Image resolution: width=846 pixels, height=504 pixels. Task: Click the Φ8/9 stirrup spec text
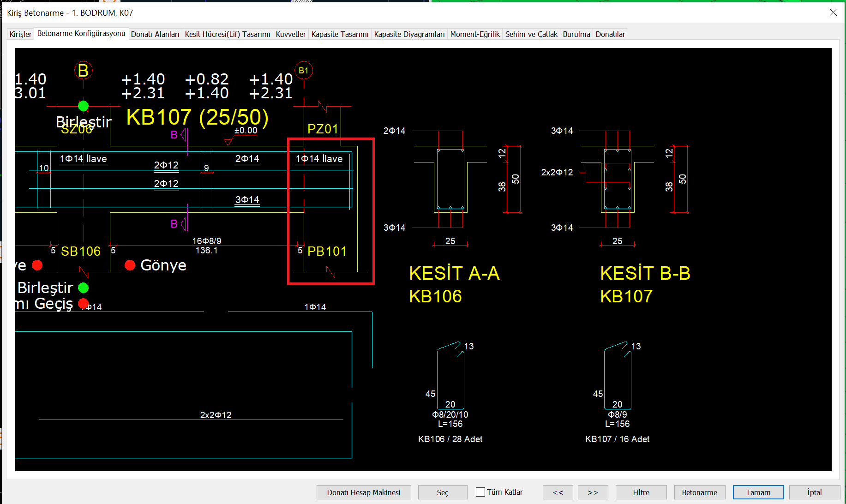pyautogui.click(x=618, y=414)
